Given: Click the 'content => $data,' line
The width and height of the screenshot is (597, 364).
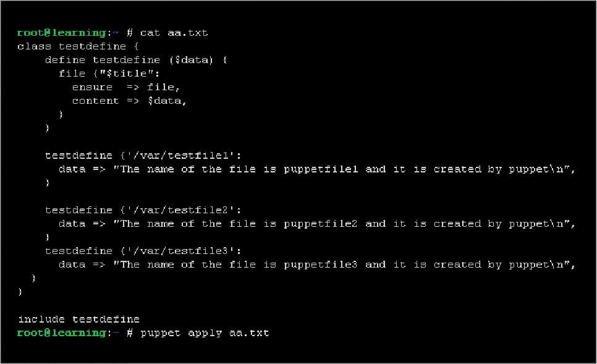Looking at the screenshot, I should point(129,101).
